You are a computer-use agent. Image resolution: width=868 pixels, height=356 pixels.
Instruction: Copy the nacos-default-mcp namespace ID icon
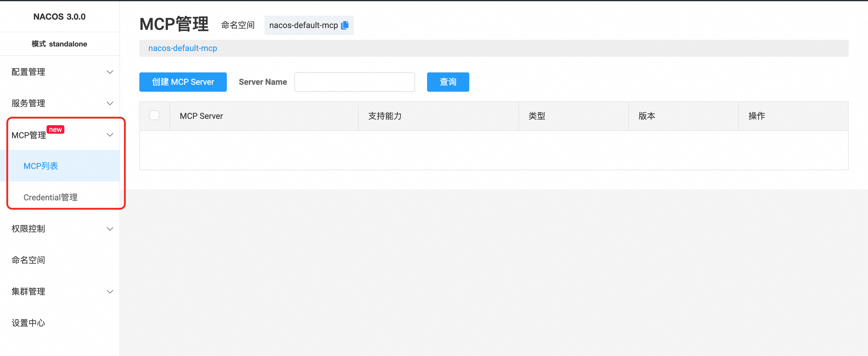pyautogui.click(x=345, y=25)
